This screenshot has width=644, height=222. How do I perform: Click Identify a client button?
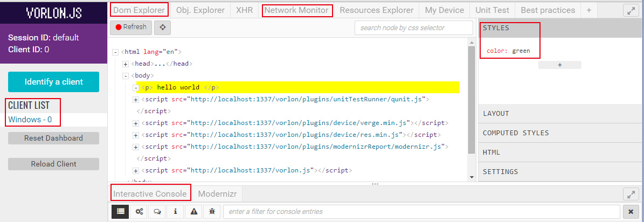pyautogui.click(x=54, y=82)
